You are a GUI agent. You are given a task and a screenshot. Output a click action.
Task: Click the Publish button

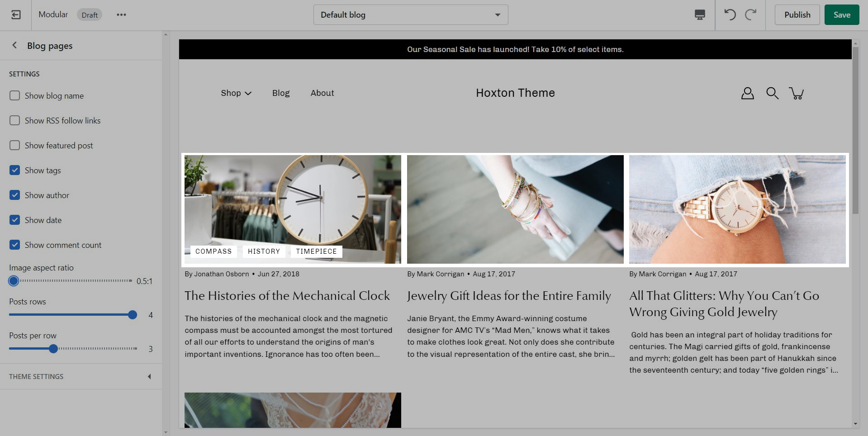pyautogui.click(x=797, y=15)
